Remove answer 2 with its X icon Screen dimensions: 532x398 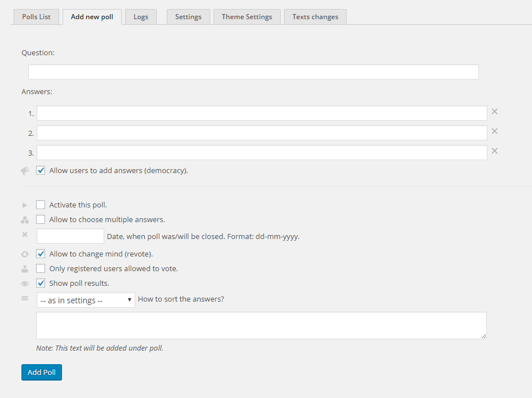click(x=494, y=131)
